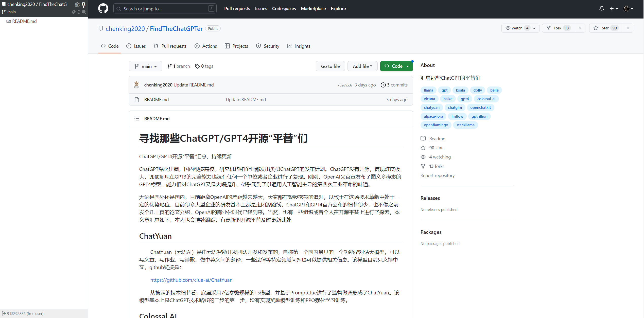644x318 pixels.
Task: Open chenking2020 owner profile link
Action: (x=125, y=29)
